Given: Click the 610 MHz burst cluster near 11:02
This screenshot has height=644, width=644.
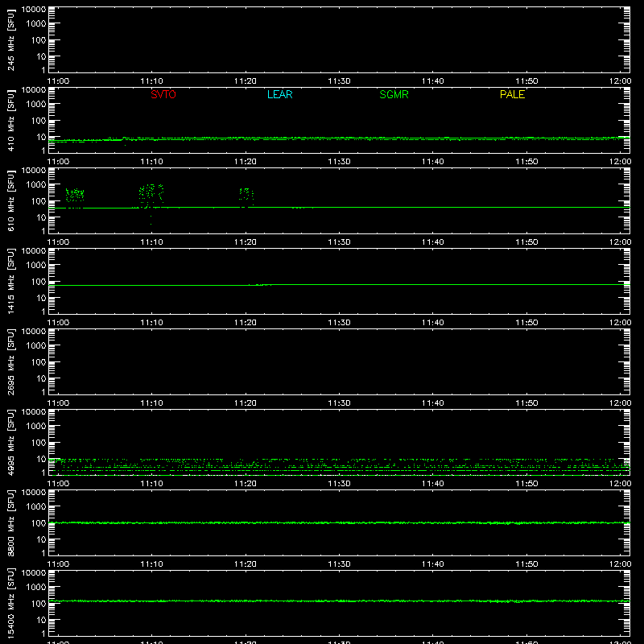Looking at the screenshot, I should [x=75, y=195].
